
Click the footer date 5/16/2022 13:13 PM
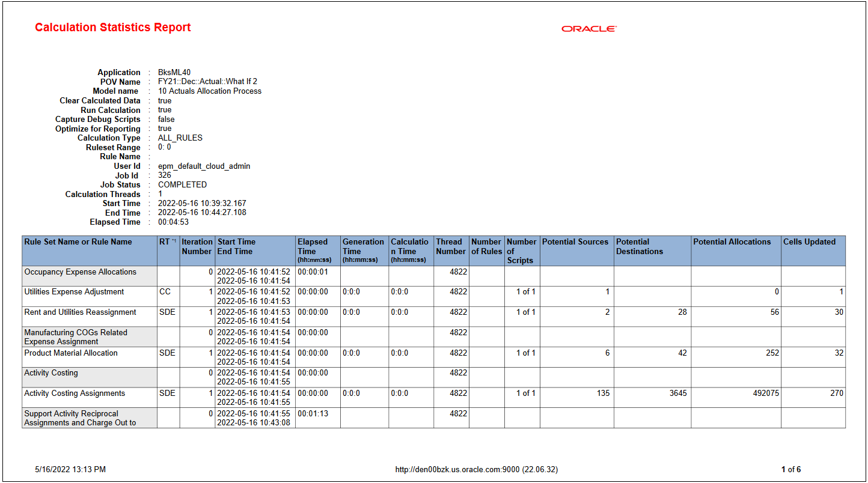(x=70, y=470)
